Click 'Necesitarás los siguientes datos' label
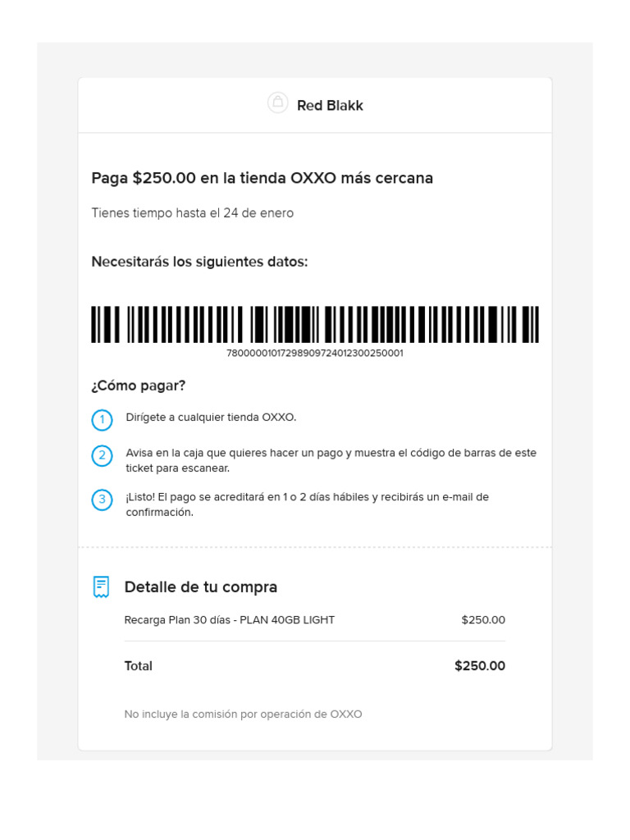 (x=199, y=262)
